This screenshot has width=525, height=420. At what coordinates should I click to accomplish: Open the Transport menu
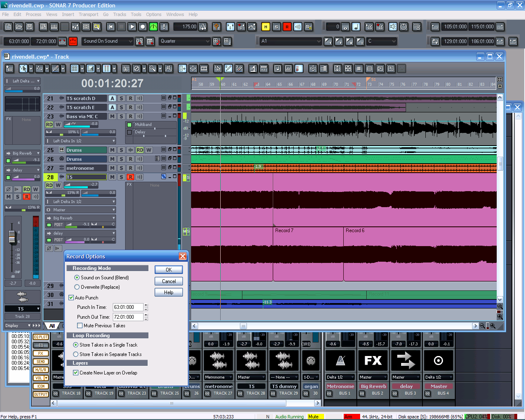[88, 14]
